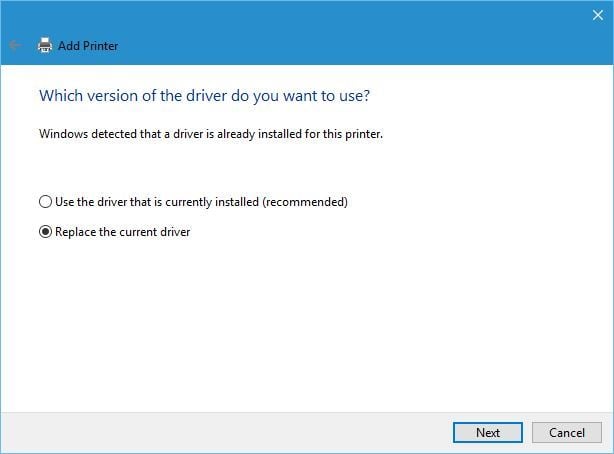614x454 pixels.
Task: Click 'want to use?' in the heading
Action: point(326,96)
